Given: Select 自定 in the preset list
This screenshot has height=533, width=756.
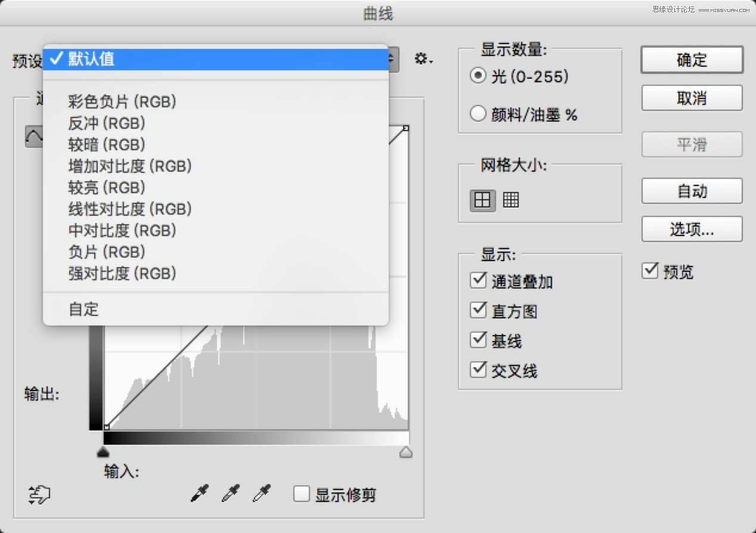Looking at the screenshot, I should pyautogui.click(x=83, y=309).
